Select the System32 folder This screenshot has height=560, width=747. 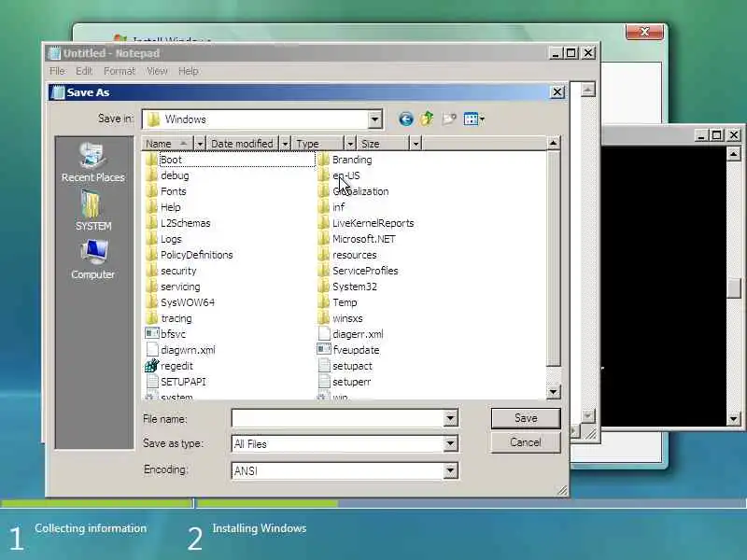coord(347,287)
